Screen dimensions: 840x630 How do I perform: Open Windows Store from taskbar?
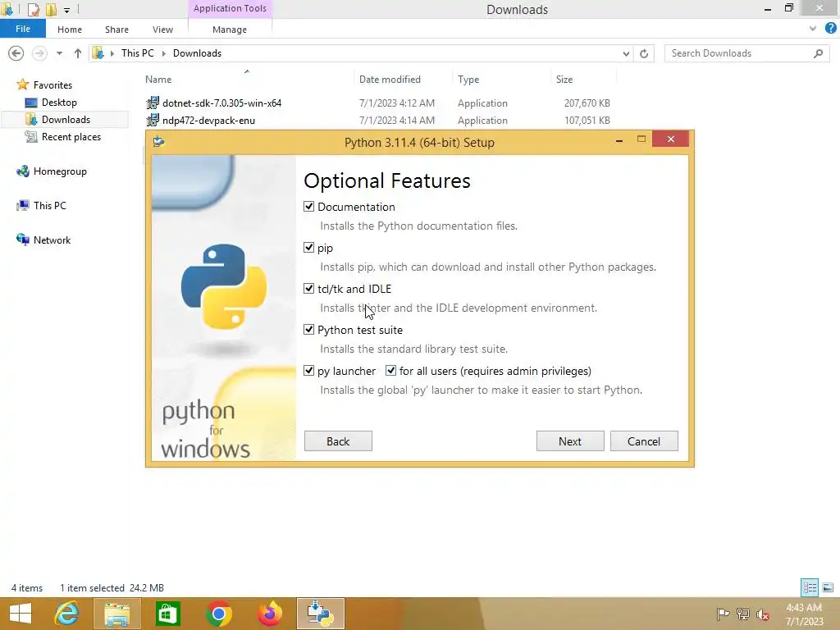(x=167, y=614)
